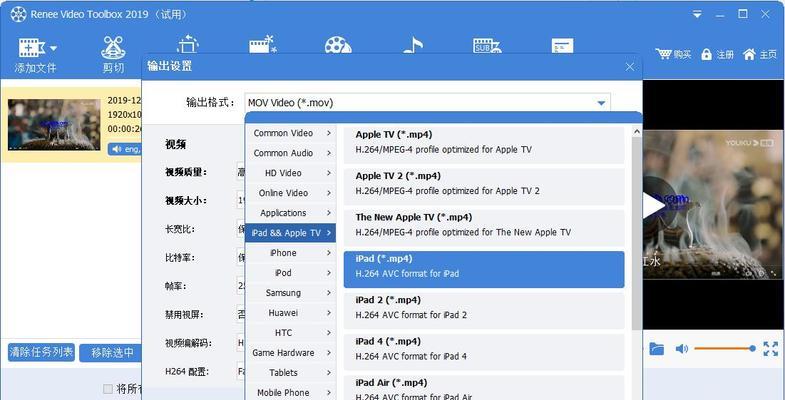Click the 购买 purchase link

(682, 55)
